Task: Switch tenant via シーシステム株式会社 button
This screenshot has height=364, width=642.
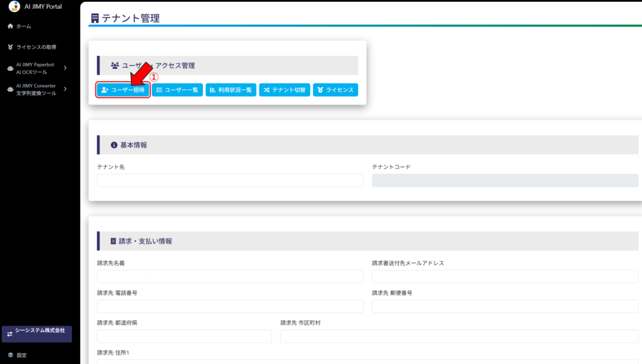Action: 36,333
